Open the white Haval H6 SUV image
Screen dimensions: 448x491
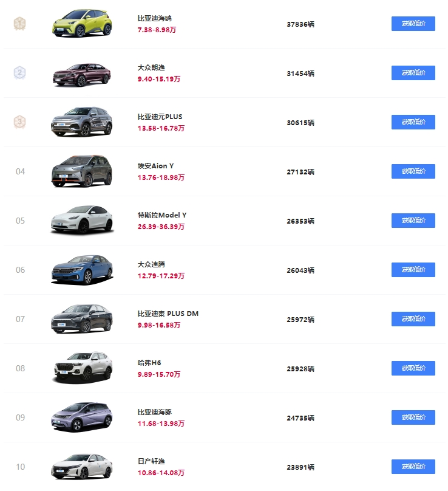pos(82,368)
